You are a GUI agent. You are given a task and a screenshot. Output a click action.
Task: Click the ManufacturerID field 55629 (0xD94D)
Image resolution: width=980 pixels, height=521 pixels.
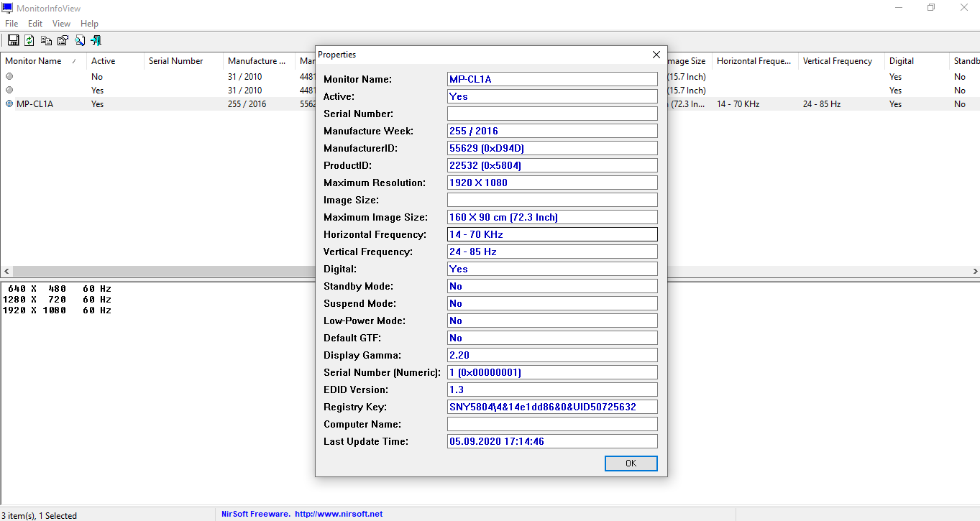pyautogui.click(x=552, y=148)
